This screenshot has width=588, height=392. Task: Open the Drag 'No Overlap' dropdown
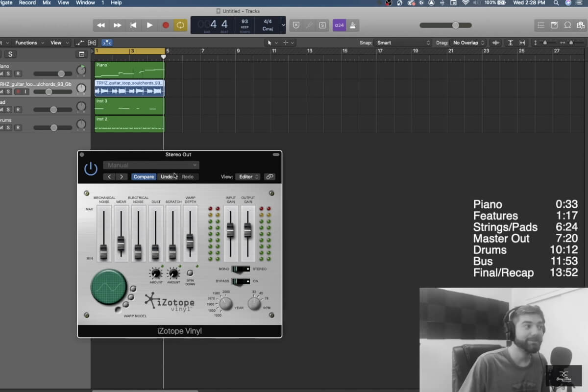click(468, 43)
